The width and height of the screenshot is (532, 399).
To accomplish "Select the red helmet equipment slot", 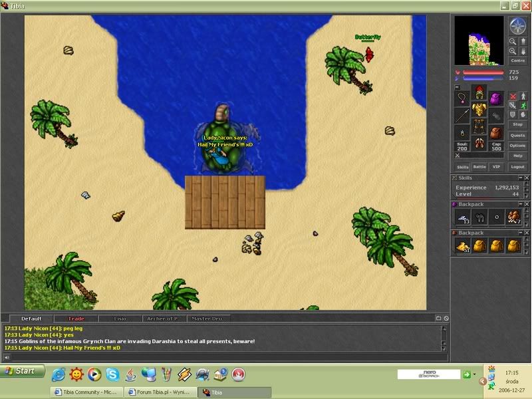I will pyautogui.click(x=479, y=92).
